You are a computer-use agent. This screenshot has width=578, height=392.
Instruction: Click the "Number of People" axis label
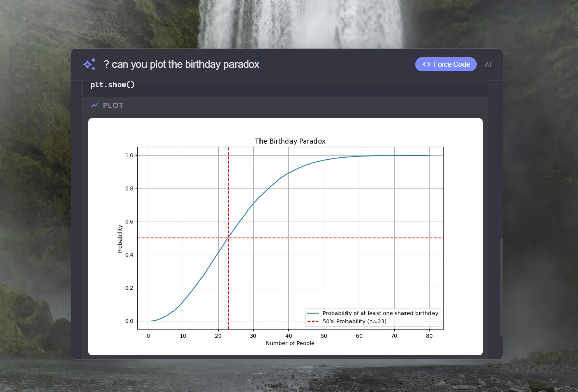coord(290,343)
